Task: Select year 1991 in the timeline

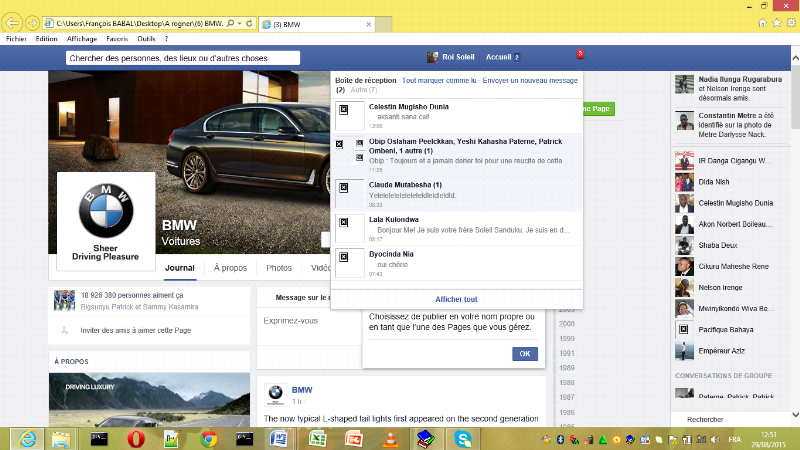Action: pos(566,352)
